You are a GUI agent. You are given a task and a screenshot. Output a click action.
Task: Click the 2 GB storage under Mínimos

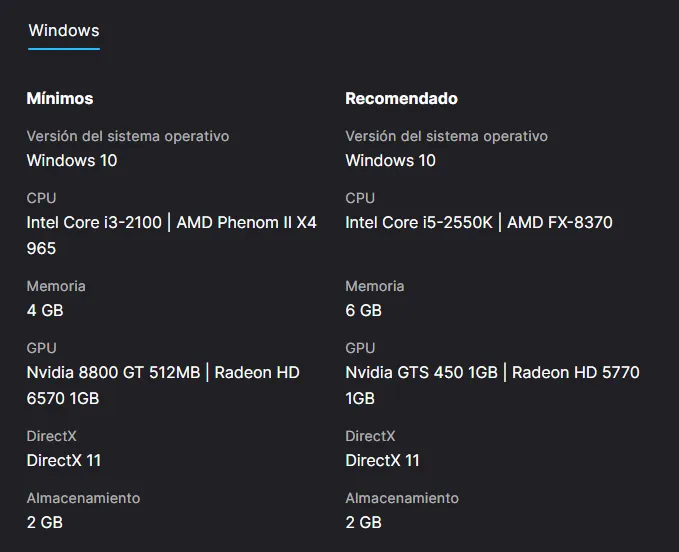pos(45,522)
